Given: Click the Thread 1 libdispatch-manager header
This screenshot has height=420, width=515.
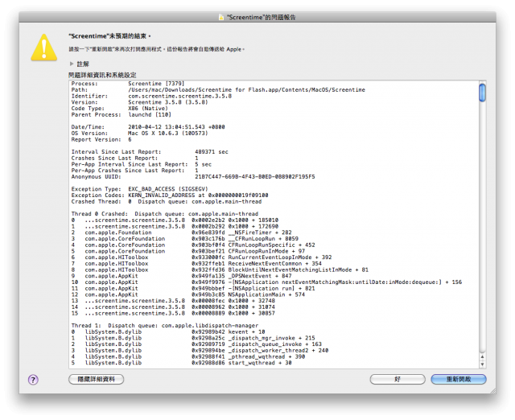Looking at the screenshot, I should click(x=165, y=325).
